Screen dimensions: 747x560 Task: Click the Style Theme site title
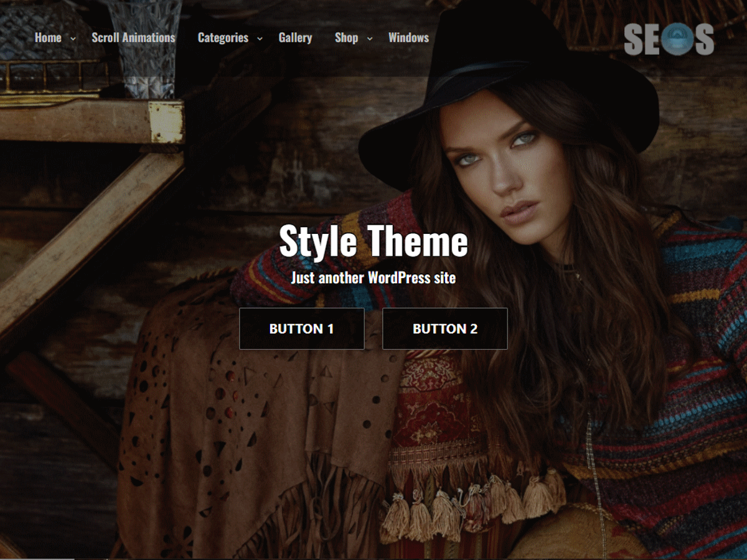coord(374,241)
